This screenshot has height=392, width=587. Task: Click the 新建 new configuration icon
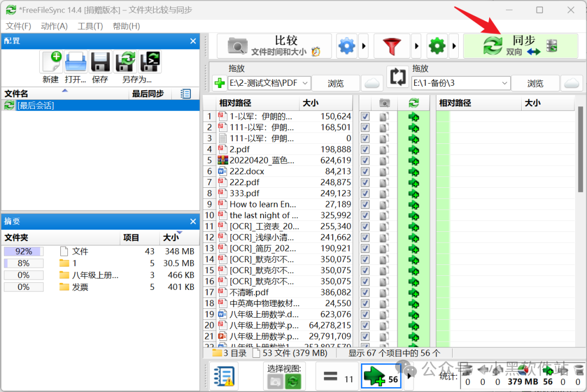coord(52,62)
